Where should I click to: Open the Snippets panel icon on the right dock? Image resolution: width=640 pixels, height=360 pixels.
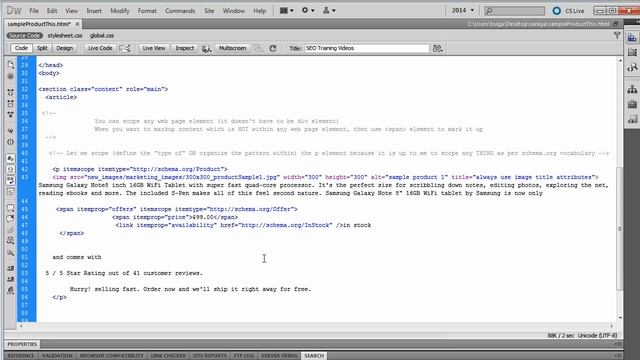(632, 119)
